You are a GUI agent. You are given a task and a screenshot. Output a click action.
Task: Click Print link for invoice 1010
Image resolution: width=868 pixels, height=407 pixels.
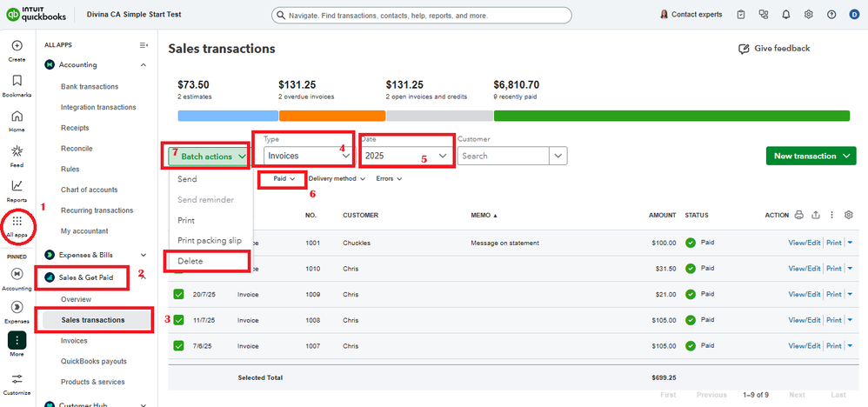pyautogui.click(x=834, y=269)
